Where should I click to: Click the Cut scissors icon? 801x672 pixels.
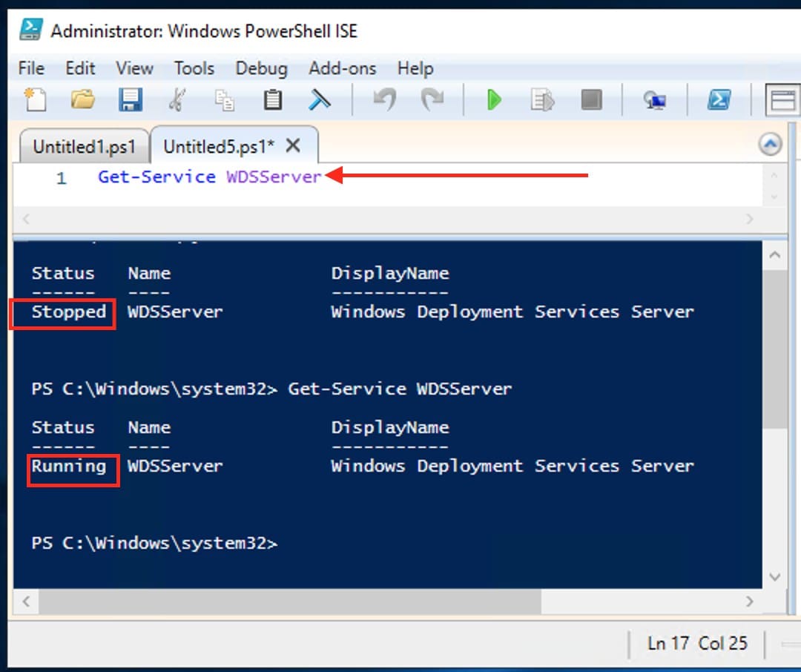177,99
